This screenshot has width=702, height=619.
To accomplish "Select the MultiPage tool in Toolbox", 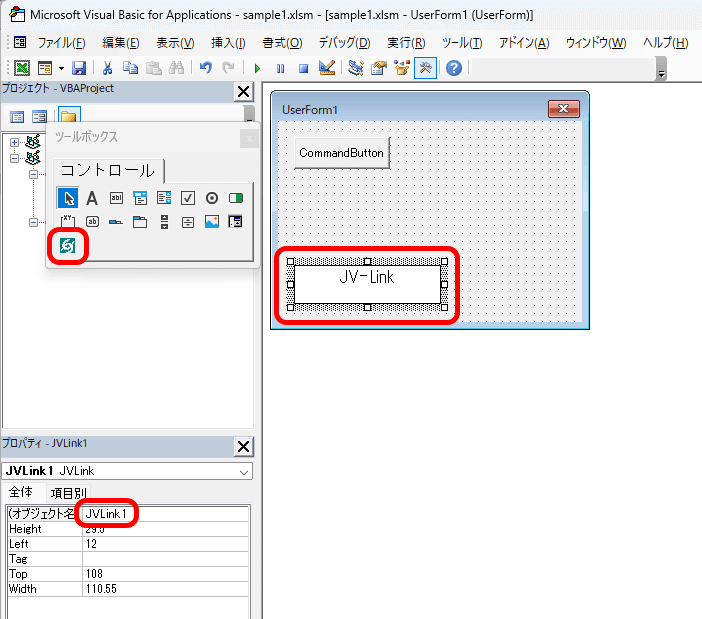I will point(140,222).
